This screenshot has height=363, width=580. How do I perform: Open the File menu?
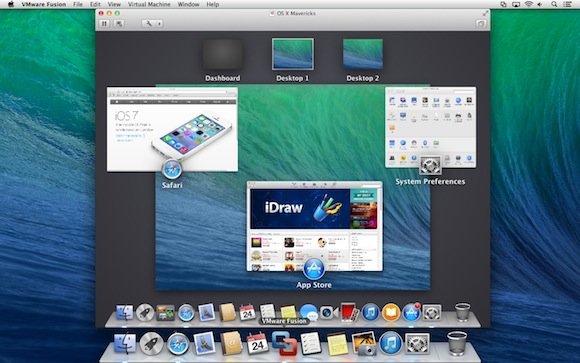(78, 4)
